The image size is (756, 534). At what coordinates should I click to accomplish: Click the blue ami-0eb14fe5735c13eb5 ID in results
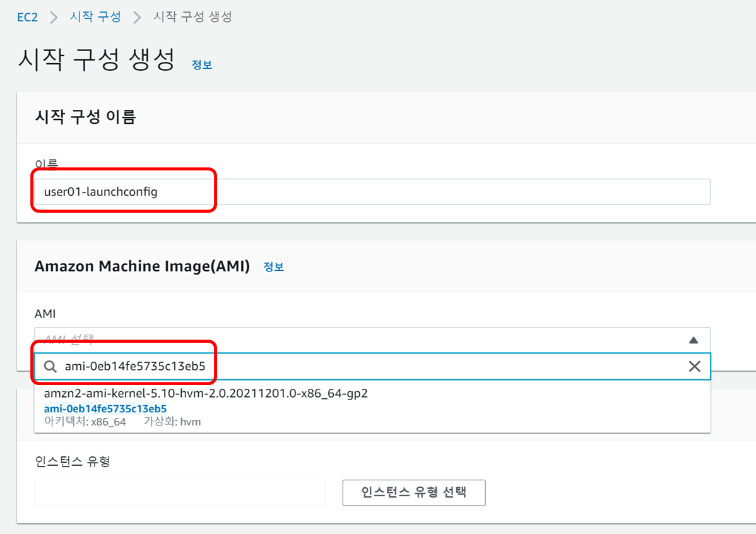[x=105, y=408]
